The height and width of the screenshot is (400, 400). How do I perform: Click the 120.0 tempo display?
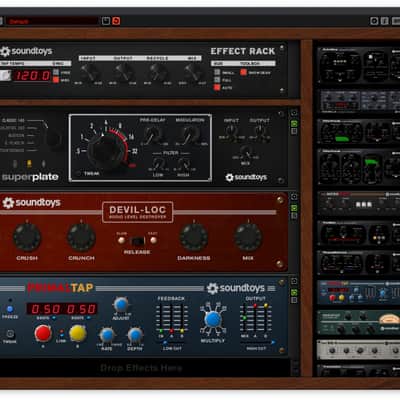click(33, 76)
